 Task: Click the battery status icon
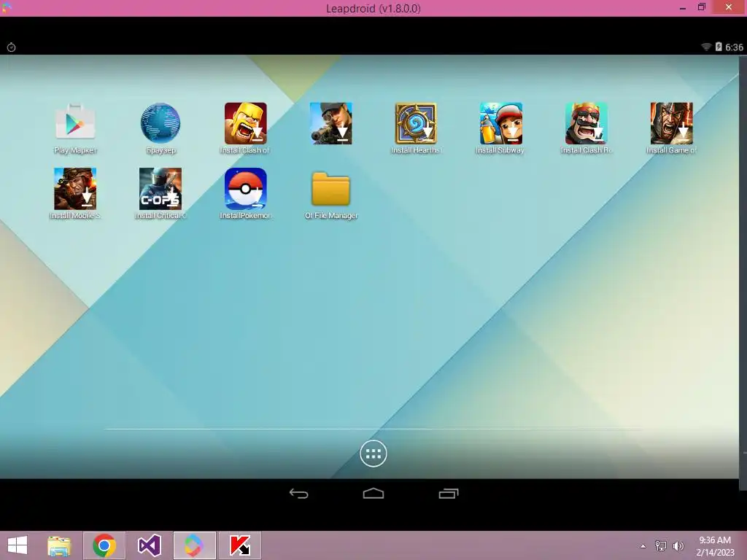click(x=719, y=47)
